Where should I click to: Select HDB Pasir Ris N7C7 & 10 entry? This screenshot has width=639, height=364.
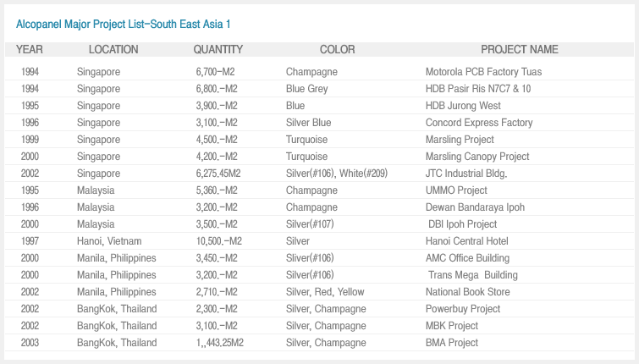pyautogui.click(x=478, y=89)
